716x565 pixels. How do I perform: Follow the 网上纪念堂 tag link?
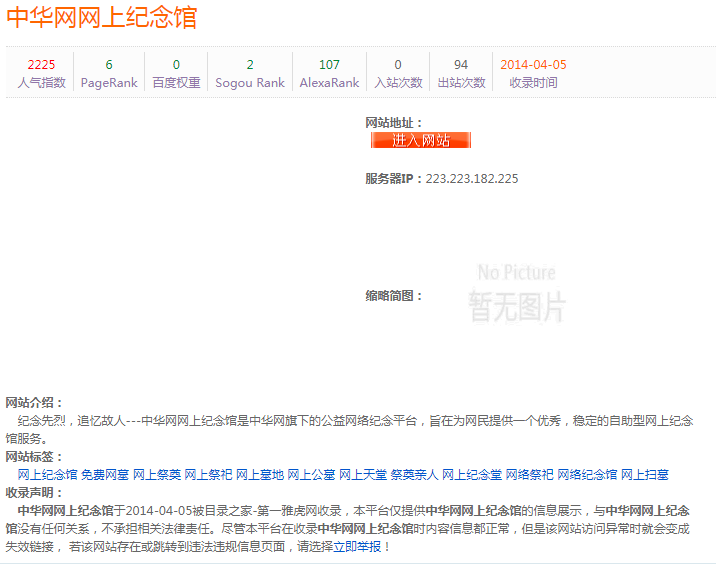pyautogui.click(x=472, y=475)
